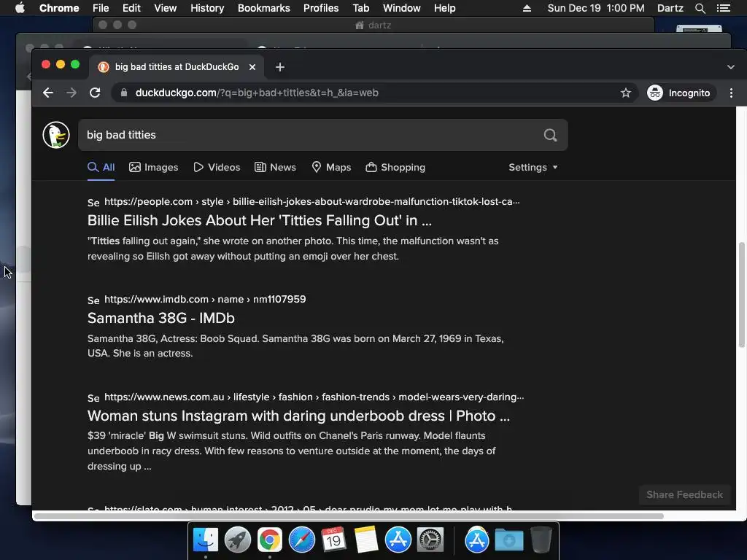
Task: Open the Applications folder in the Dock
Action: (477, 540)
